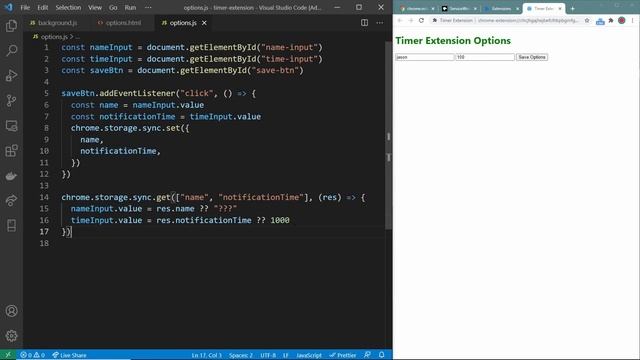This screenshot has height=360, width=640.
Task: Open editor More Actions ellipsis
Action: [380, 23]
